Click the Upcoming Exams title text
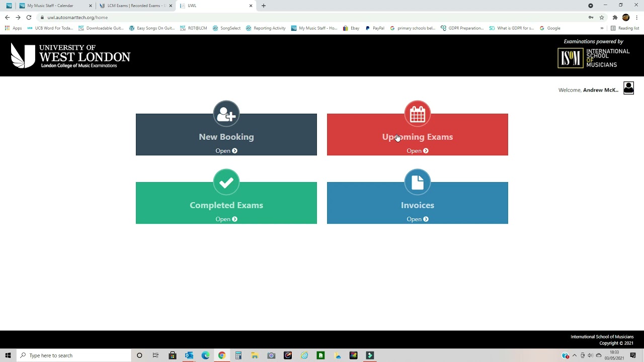The width and height of the screenshot is (644, 362). (418, 137)
